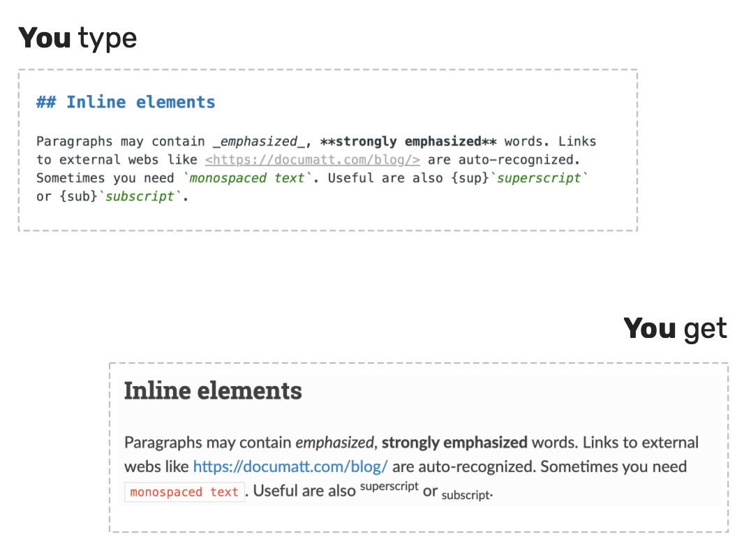751x560 pixels.
Task: Click the '{sub}' role marker in source
Action: pos(79,196)
